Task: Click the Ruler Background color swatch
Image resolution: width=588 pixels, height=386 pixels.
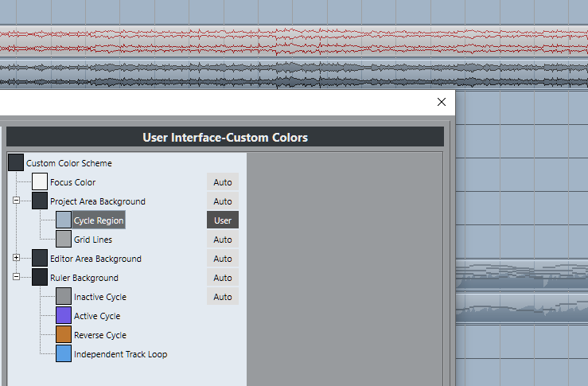Action: [40, 278]
